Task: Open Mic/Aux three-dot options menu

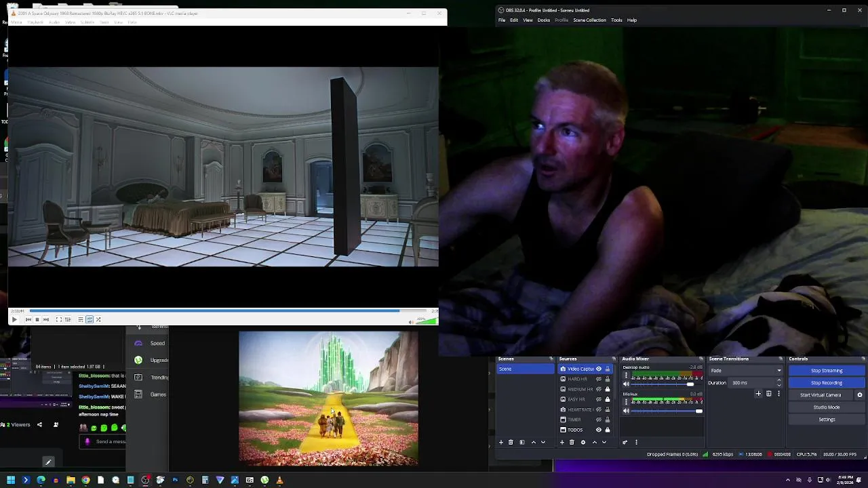Action: tap(626, 403)
